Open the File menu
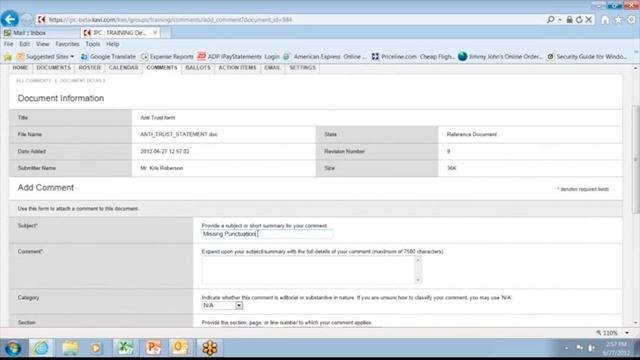 click(x=9, y=44)
